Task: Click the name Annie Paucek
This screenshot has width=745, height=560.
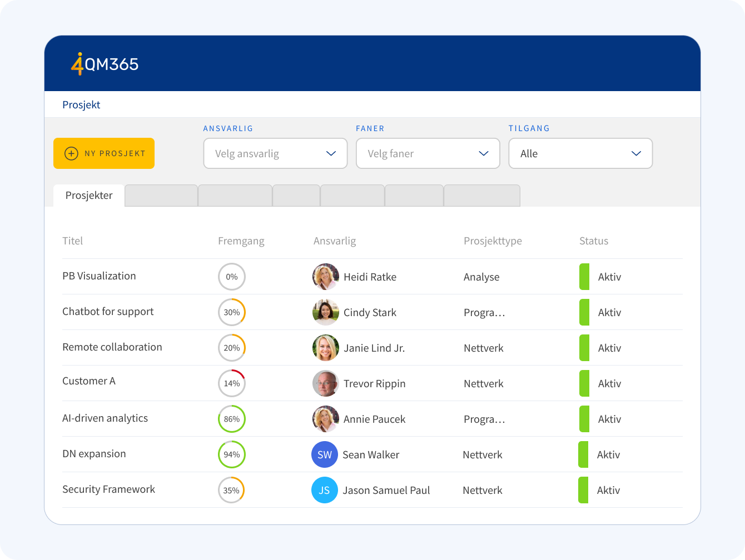Action: pos(374,419)
